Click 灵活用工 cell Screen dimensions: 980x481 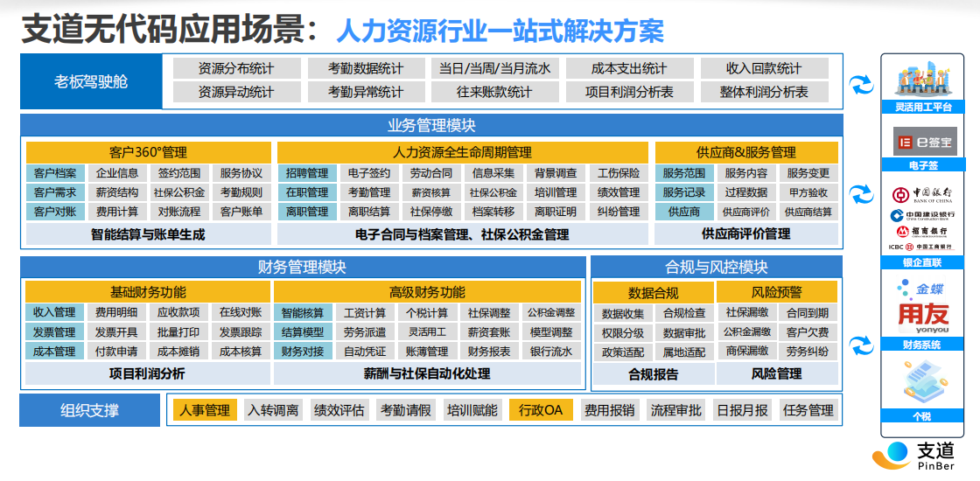[427, 331]
